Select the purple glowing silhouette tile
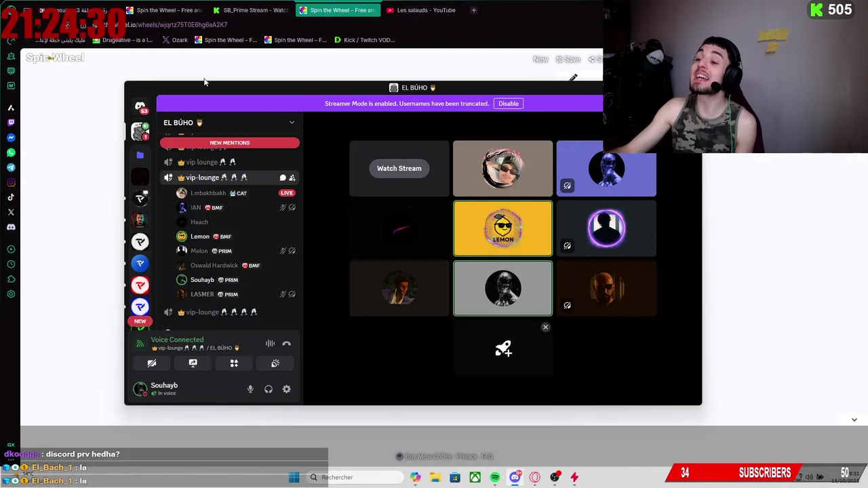The height and width of the screenshot is (488, 868). (606, 228)
